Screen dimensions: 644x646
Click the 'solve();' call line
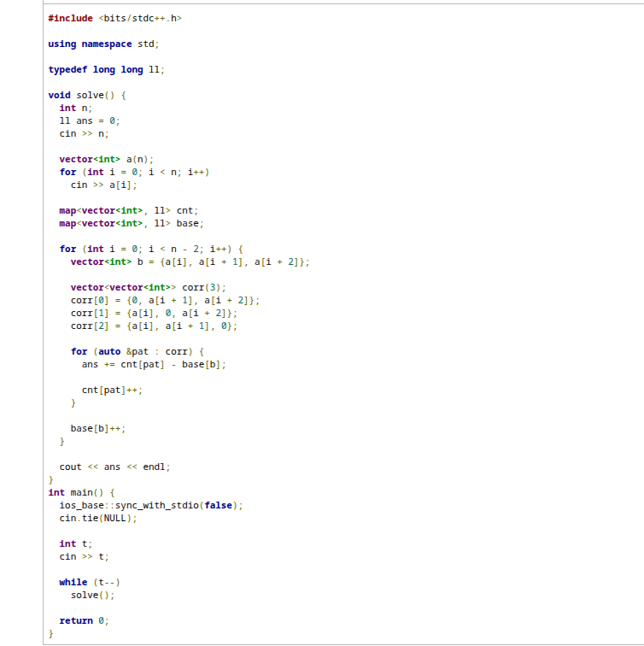[92, 595]
